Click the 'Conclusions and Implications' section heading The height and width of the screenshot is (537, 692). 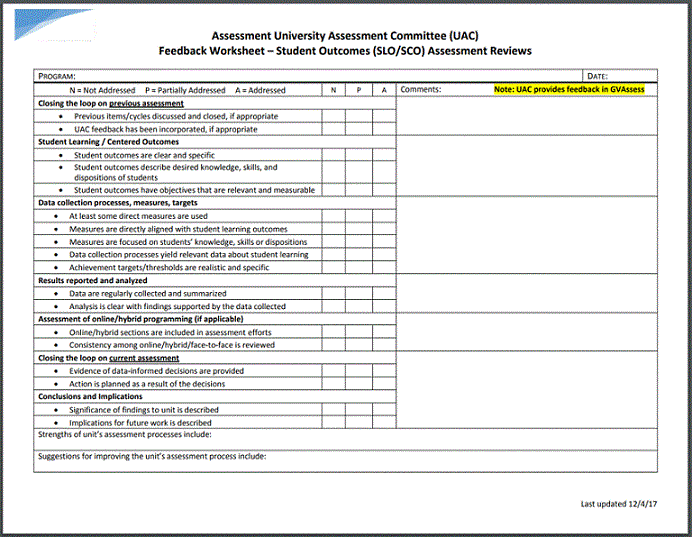[93, 396]
